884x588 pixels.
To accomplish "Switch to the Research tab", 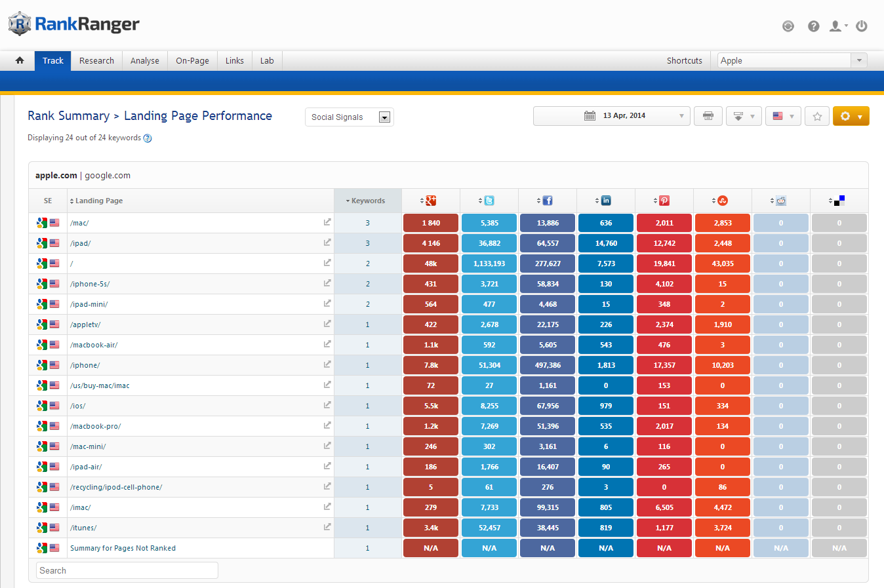I will coord(96,60).
